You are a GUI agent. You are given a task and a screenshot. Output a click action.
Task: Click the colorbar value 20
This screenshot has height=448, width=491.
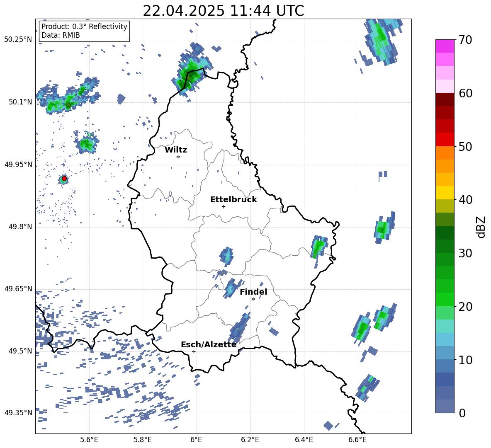click(465, 307)
